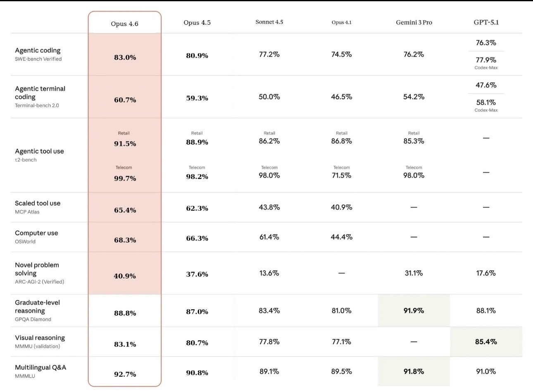The height and width of the screenshot is (392, 533).
Task: Click the Multilingual Q&A row label
Action: (x=40, y=368)
